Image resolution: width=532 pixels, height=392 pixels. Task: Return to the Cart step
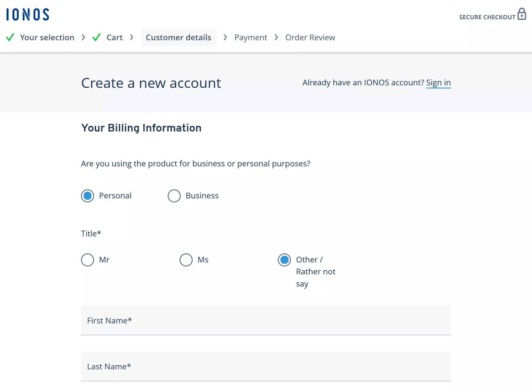[x=114, y=37]
